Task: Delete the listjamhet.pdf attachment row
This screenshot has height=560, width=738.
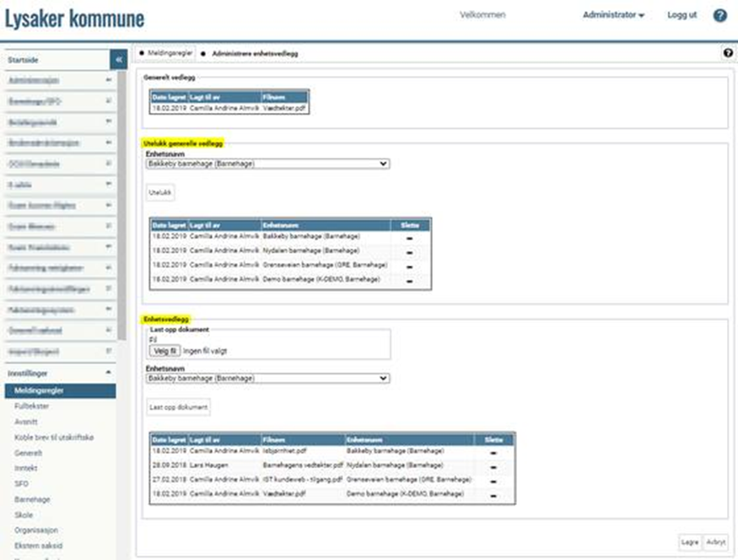Action: tap(493, 453)
